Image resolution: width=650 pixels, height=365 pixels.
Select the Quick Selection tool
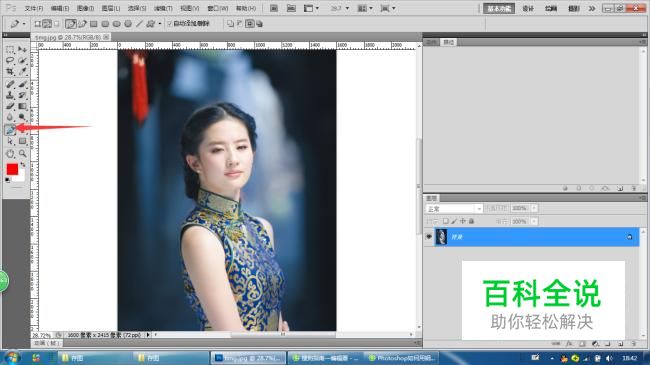[22, 61]
